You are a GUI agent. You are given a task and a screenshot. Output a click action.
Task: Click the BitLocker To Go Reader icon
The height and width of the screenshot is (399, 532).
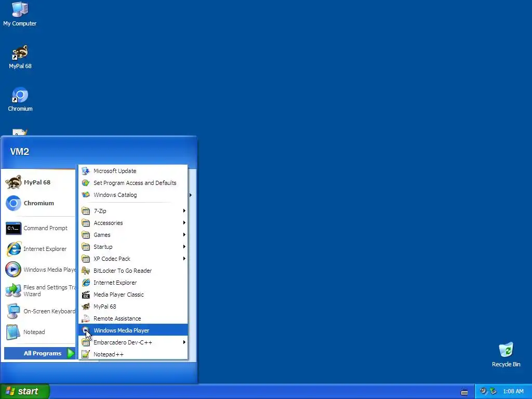click(x=86, y=271)
